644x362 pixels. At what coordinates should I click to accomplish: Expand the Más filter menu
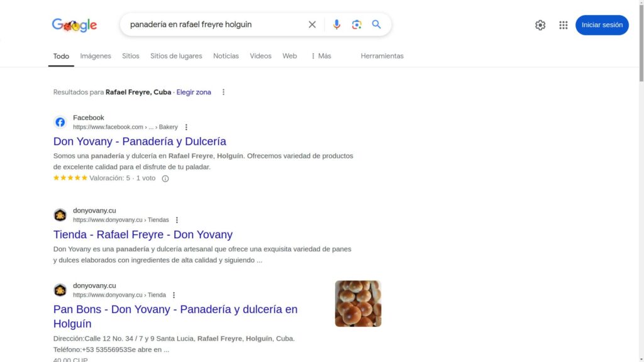[x=321, y=56]
